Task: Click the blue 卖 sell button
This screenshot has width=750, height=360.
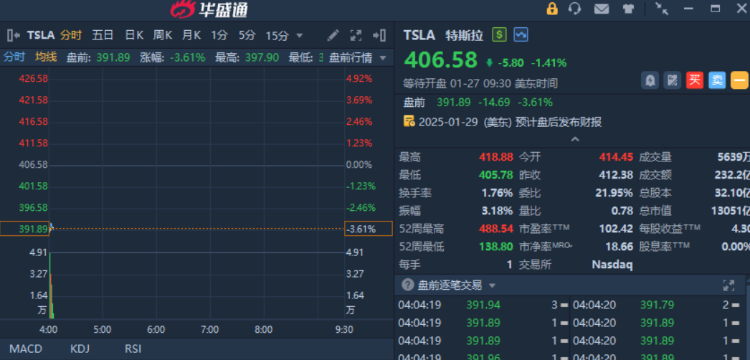Action: point(717,80)
